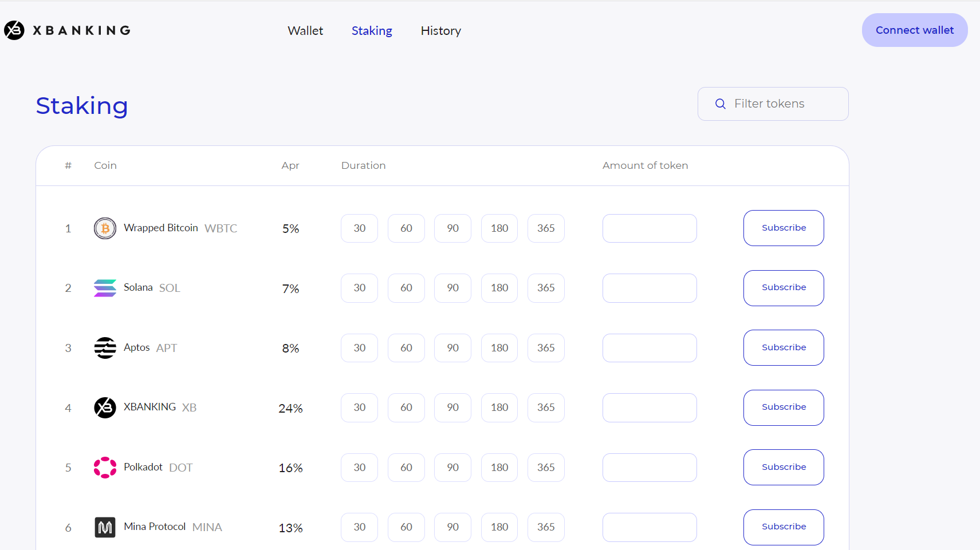Click the Polkadot coin icon

[105, 468]
